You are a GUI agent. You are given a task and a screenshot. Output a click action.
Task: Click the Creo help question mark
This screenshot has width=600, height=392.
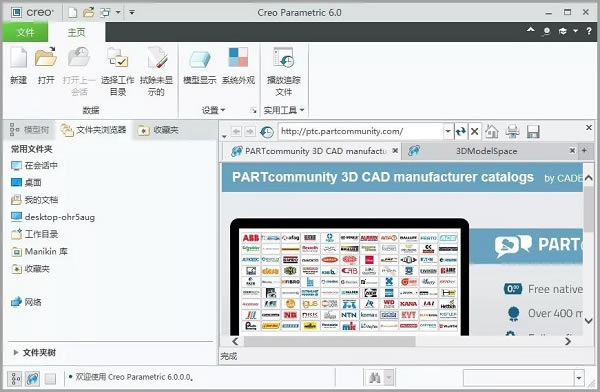click(x=589, y=31)
